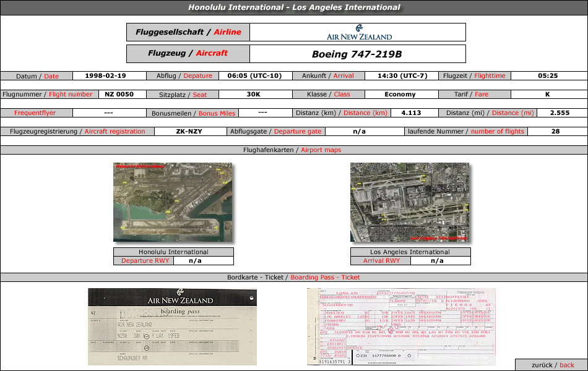Click the departure gate n/a value
Screen dimensions: 588x371
click(359, 132)
